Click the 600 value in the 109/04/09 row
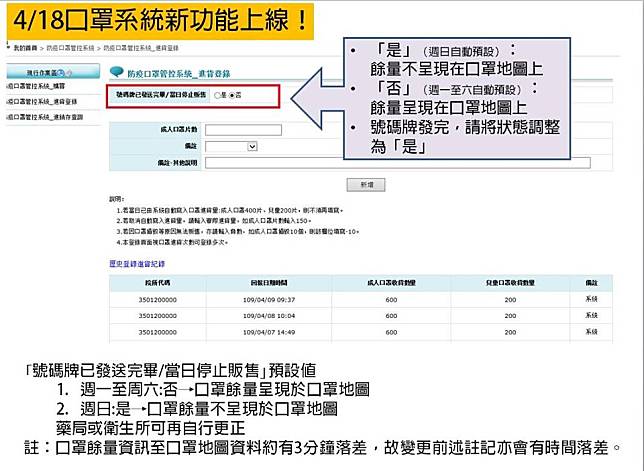 391,300
